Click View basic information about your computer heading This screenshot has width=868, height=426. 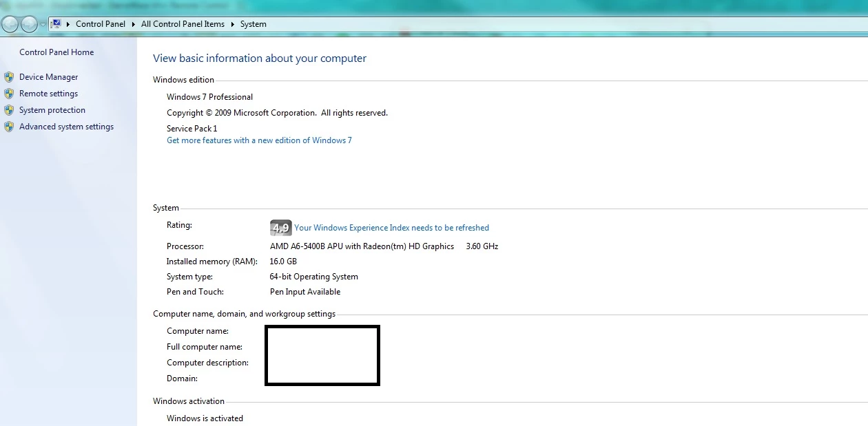(x=260, y=58)
